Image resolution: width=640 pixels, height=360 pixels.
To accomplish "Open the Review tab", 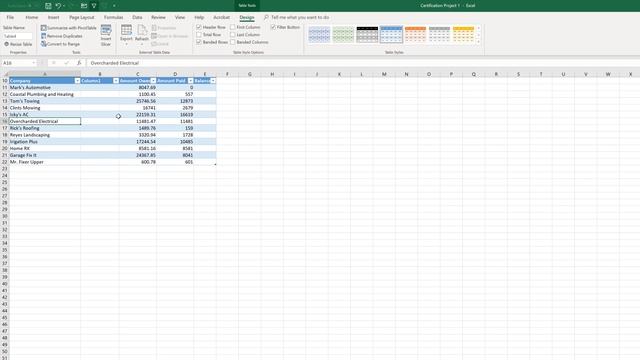I will coord(158,17).
